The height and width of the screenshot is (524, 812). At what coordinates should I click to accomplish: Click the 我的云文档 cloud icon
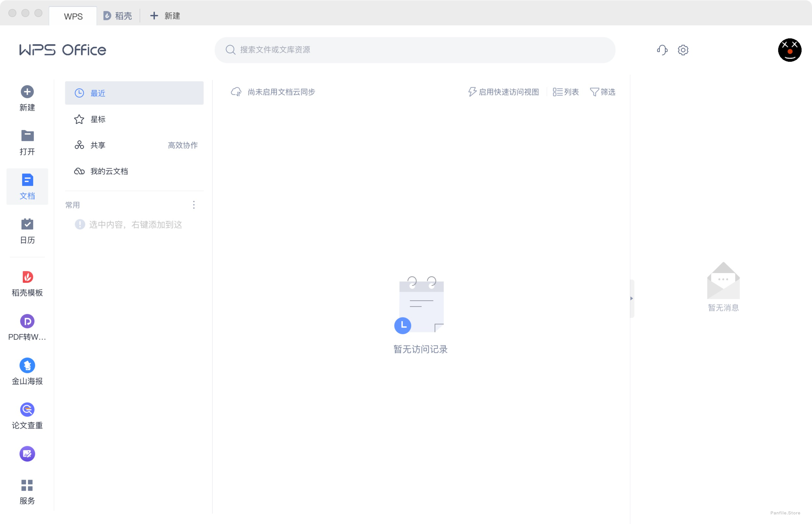click(79, 171)
